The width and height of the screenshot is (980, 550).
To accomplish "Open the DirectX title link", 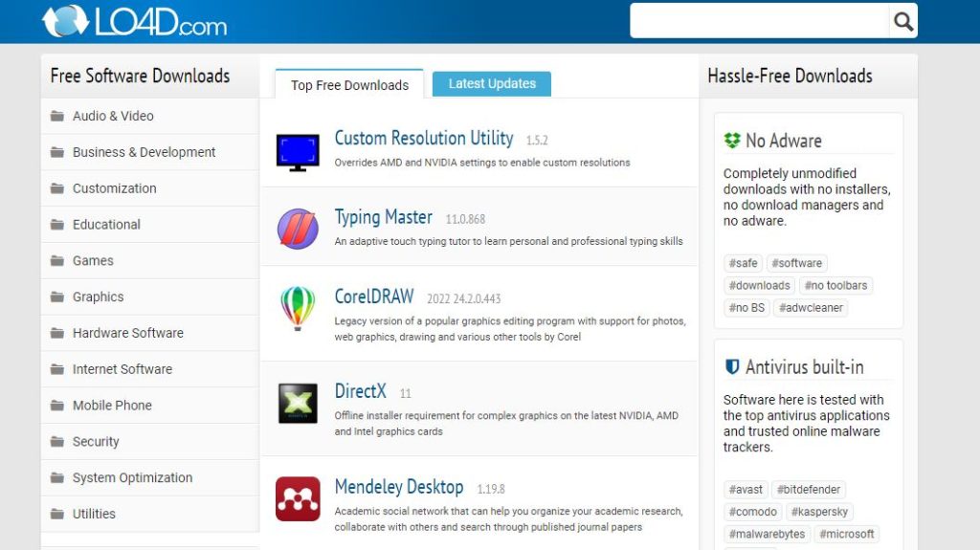I will [x=360, y=391].
